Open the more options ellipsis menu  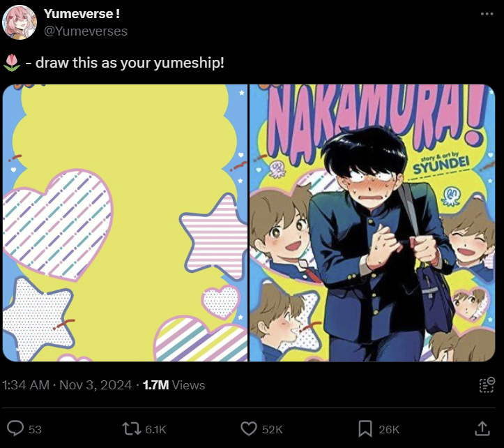tap(487, 14)
